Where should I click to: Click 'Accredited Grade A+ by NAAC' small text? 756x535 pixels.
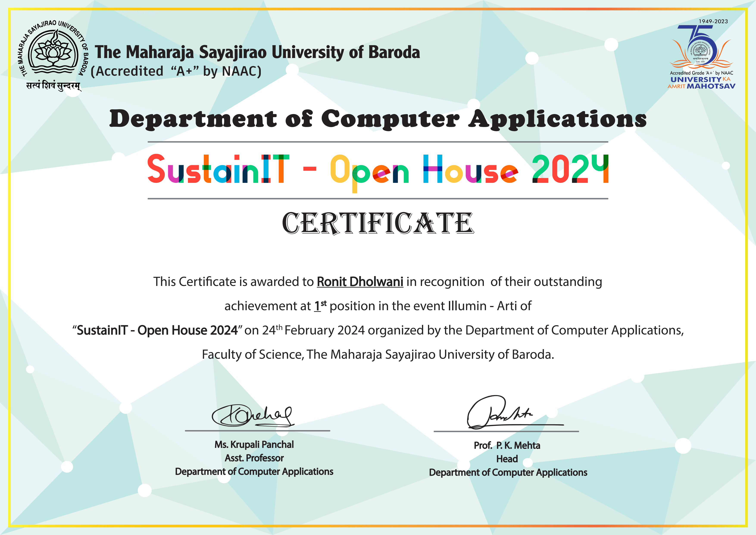point(701,73)
